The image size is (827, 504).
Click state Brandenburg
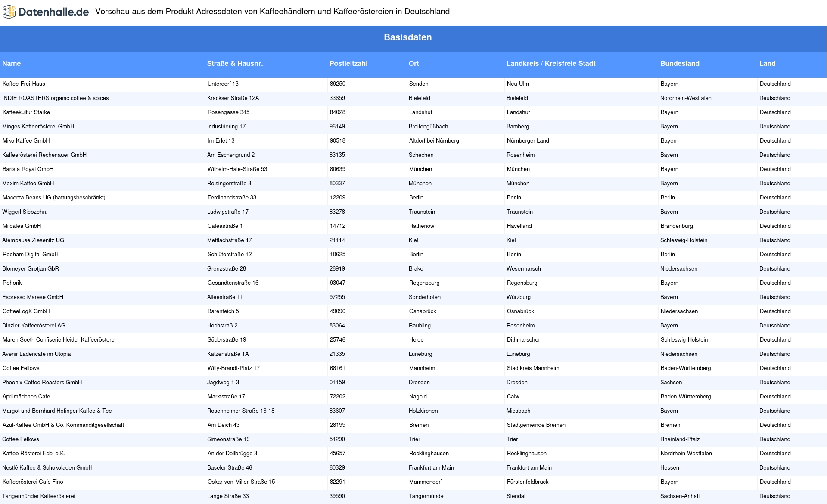click(677, 226)
